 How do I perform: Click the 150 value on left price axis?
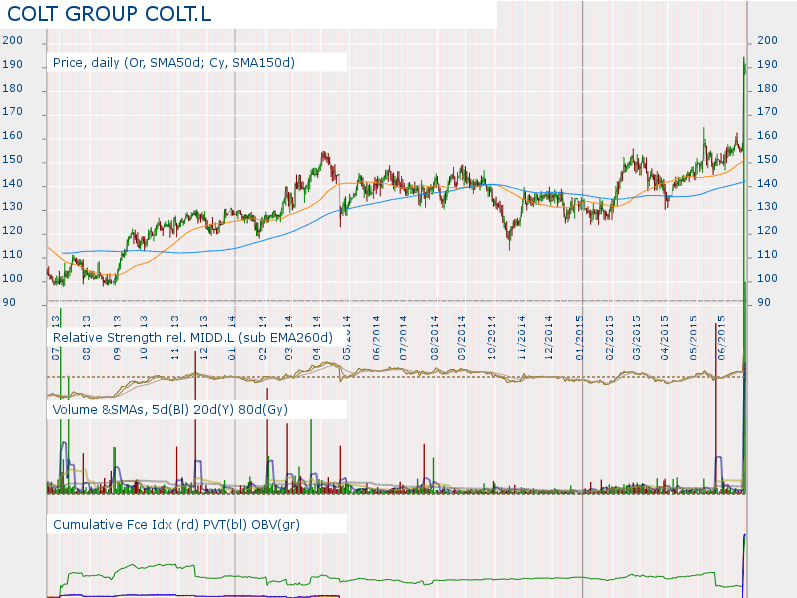tap(13, 159)
